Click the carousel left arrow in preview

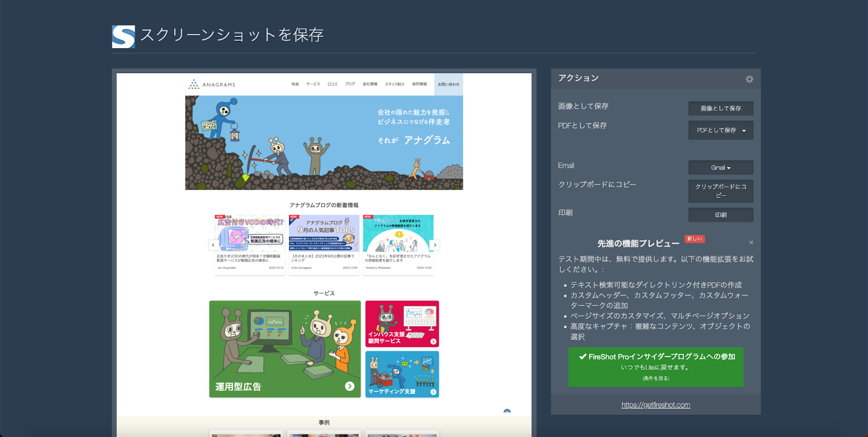tap(213, 245)
